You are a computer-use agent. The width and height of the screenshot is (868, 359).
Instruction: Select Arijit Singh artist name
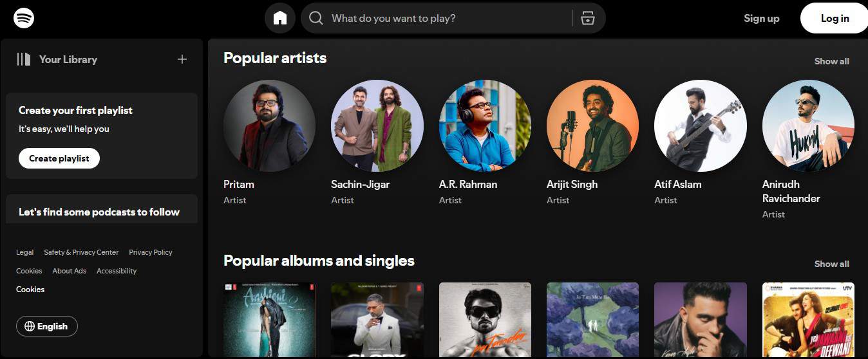(x=572, y=184)
